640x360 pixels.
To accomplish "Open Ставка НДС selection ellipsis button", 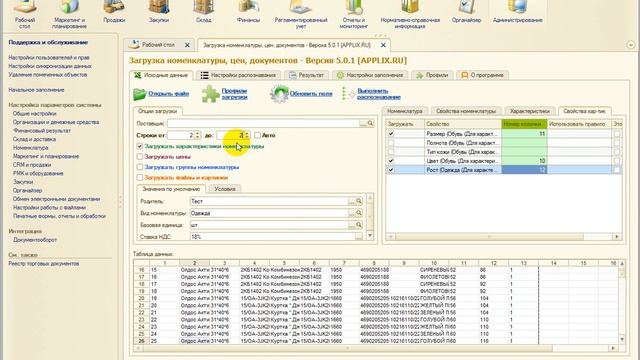I will pos(358,237).
